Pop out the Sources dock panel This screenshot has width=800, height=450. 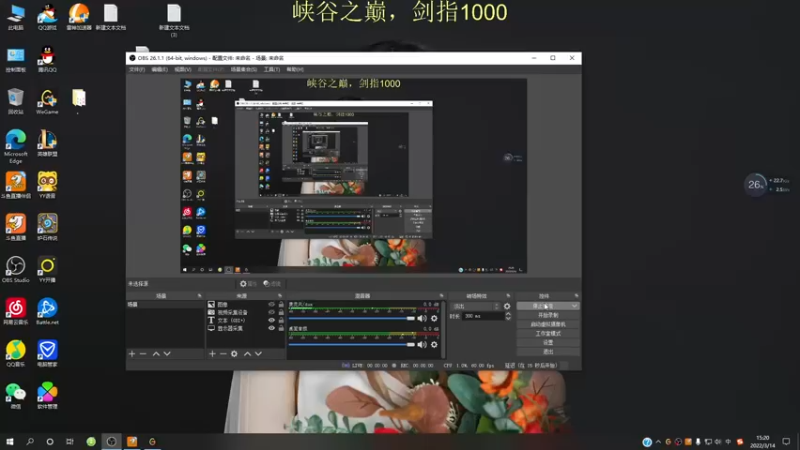[280, 296]
